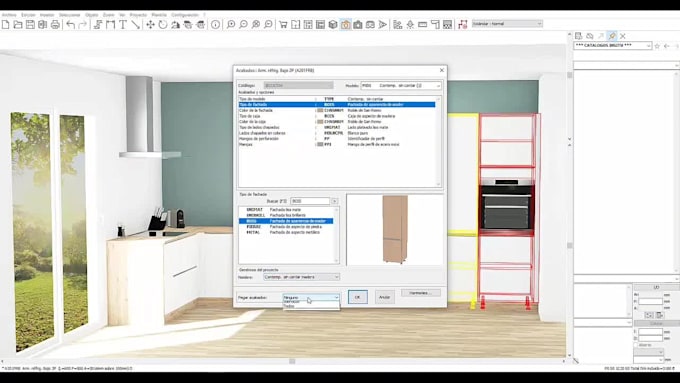Click the small button beside the search field

(334, 201)
